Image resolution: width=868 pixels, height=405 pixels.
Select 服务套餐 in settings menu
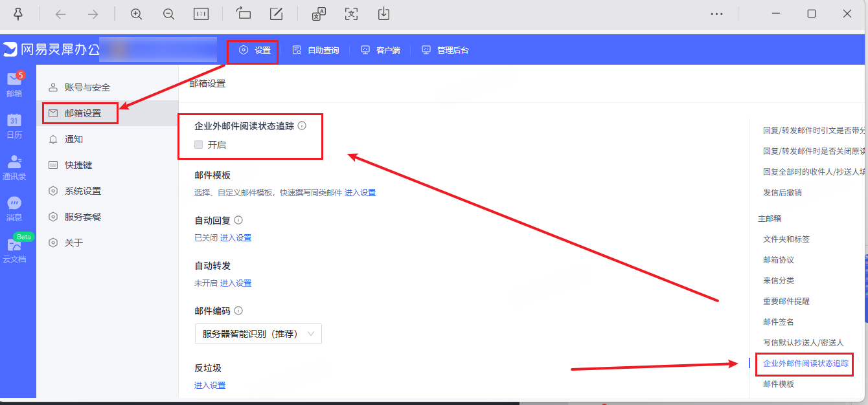[107, 217]
